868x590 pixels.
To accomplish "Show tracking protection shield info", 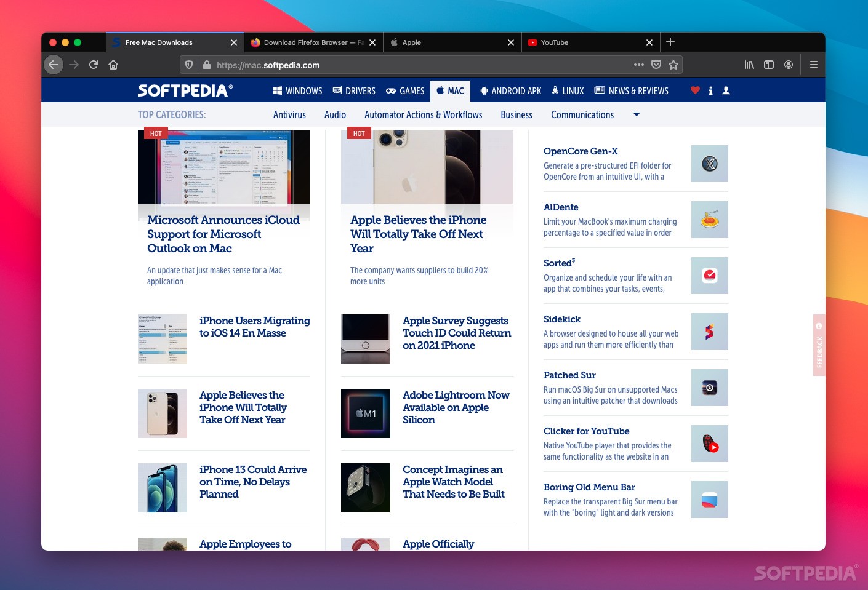I will coord(189,65).
